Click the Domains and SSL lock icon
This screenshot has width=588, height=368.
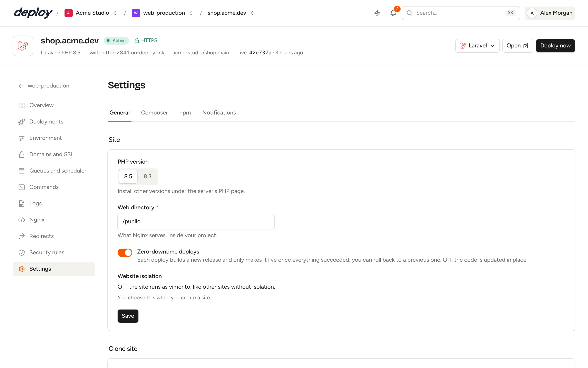(22, 154)
